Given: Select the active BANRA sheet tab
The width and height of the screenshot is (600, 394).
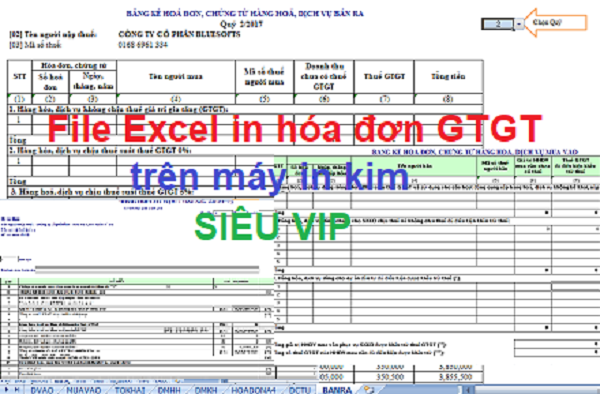Looking at the screenshot, I should (337, 390).
